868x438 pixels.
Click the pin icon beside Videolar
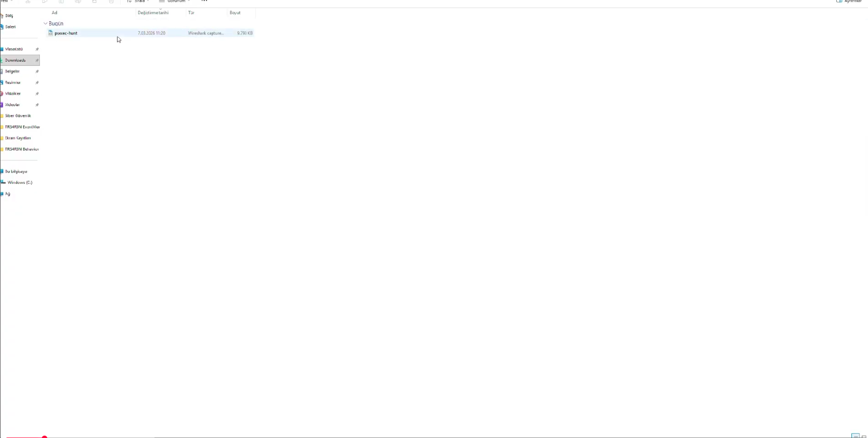(x=37, y=105)
